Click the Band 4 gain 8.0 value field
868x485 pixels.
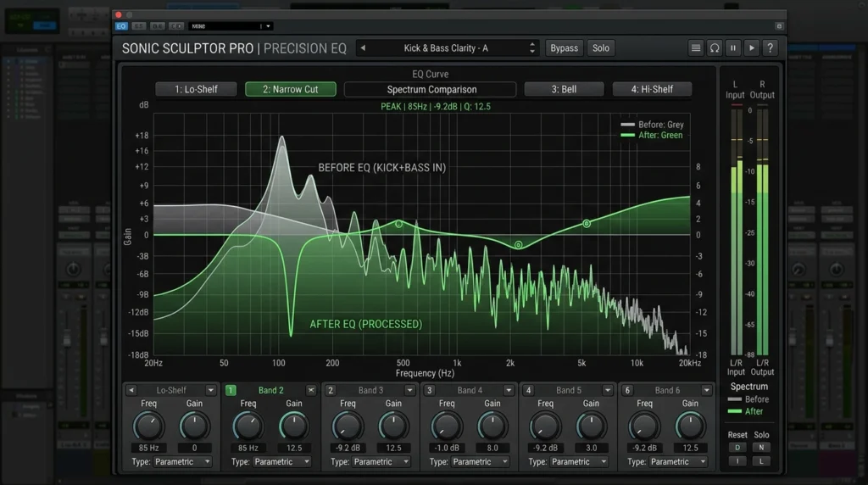(x=492, y=448)
